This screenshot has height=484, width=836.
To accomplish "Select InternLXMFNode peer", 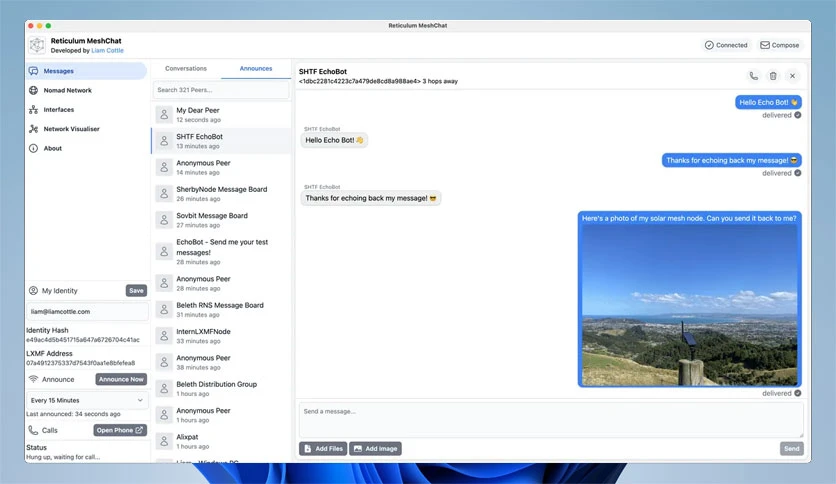I will 221,336.
